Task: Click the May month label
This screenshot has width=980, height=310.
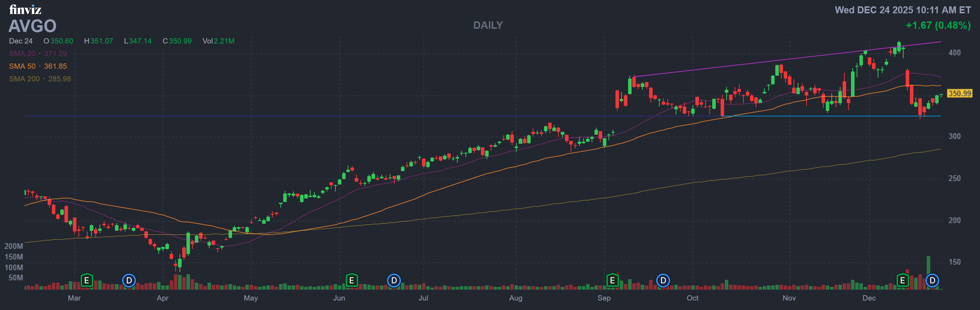Action: [x=251, y=298]
